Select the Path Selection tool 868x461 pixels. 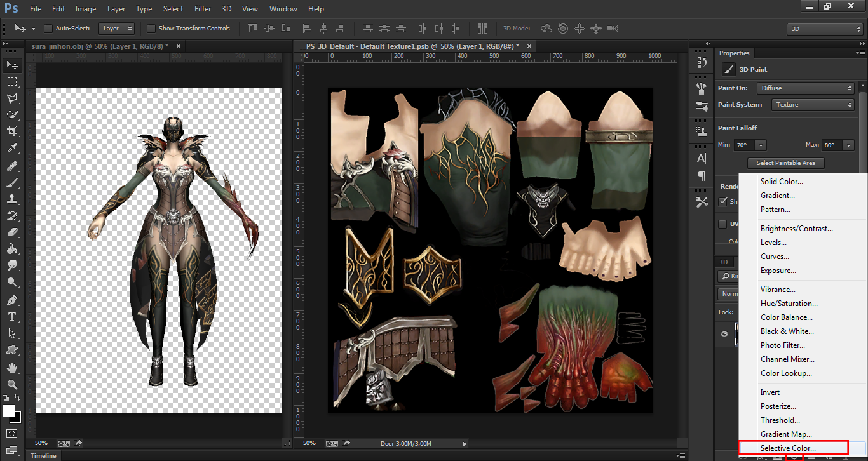point(12,333)
